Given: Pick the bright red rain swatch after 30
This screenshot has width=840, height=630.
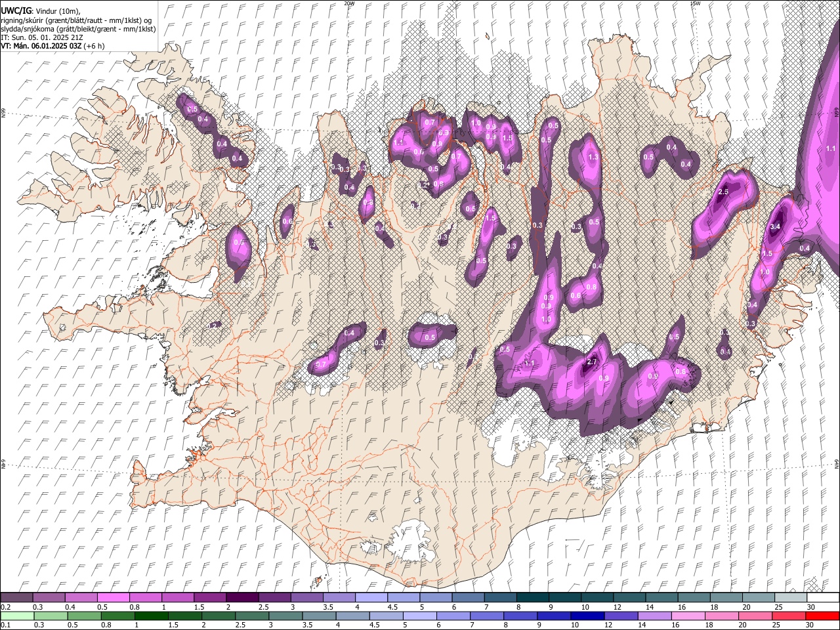Looking at the screenshot, I should pyautogui.click(x=822, y=616).
